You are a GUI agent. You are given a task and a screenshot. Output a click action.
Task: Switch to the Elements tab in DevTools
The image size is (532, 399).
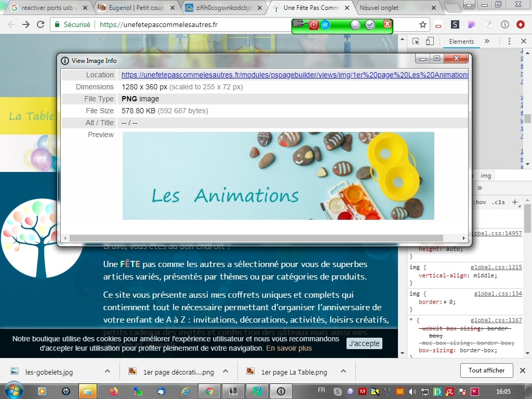point(461,42)
